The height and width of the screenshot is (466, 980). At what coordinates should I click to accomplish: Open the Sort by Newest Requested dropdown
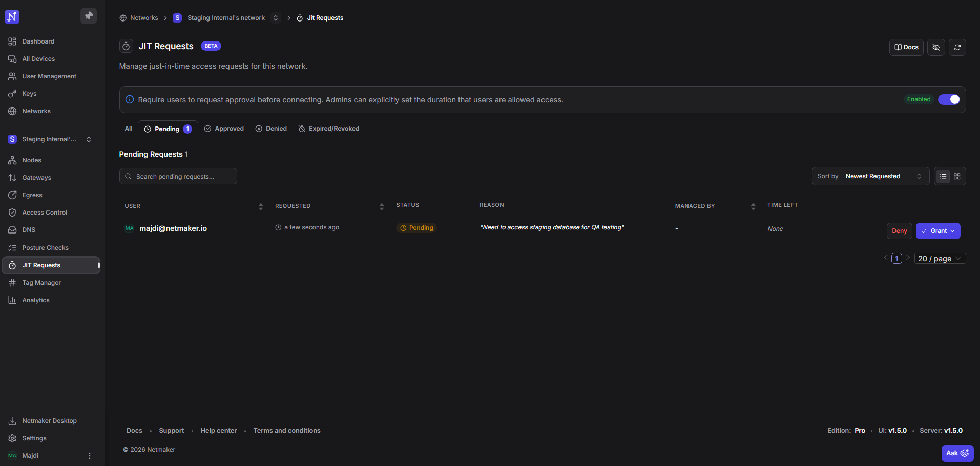point(870,176)
